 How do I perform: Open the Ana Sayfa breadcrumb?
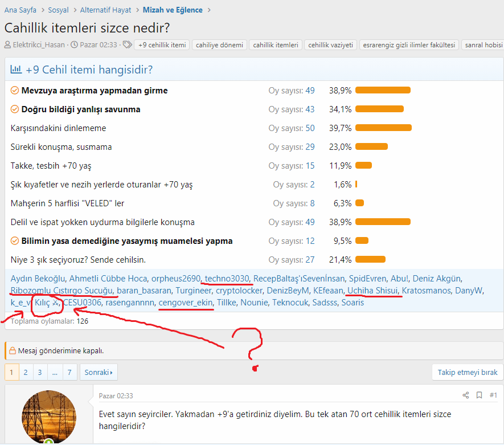pyautogui.click(x=21, y=10)
